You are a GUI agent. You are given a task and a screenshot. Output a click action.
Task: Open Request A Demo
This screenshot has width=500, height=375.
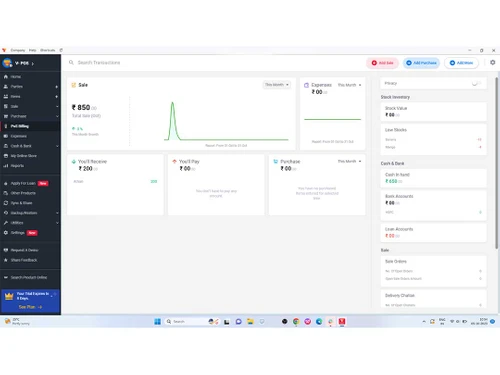tap(24, 250)
